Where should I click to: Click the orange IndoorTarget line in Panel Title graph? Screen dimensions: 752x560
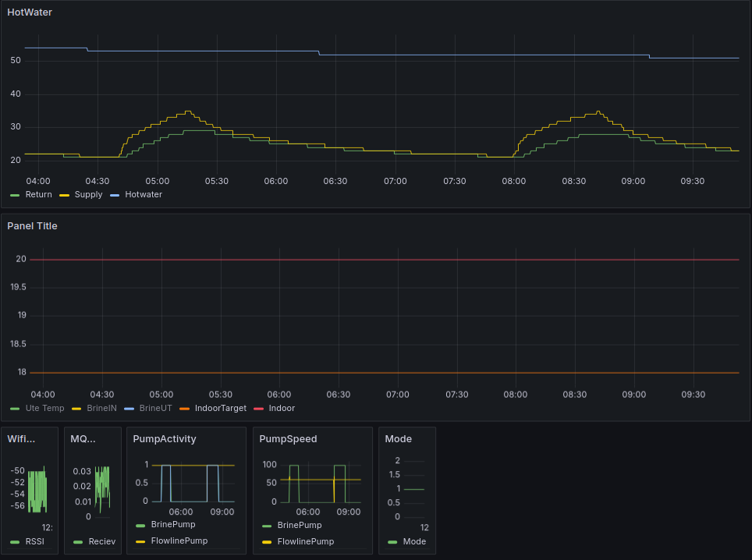click(384, 373)
